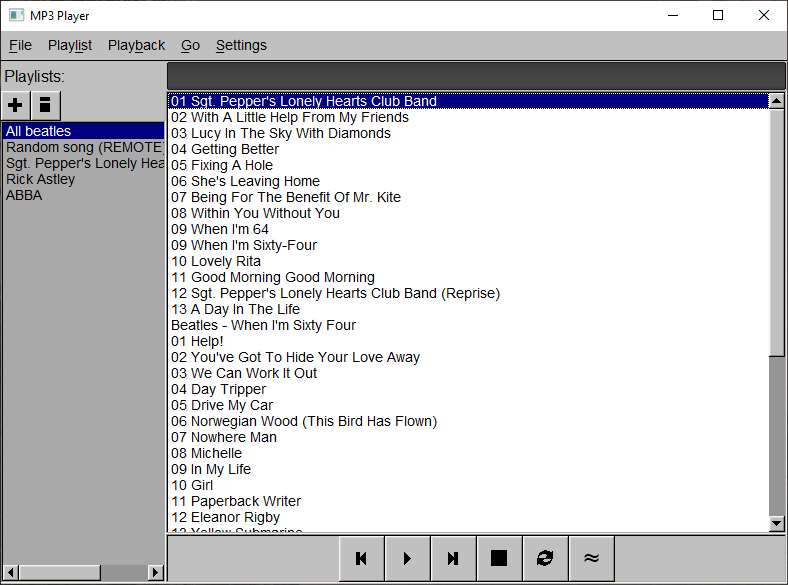Select 03 Lucy In The Sky With Diamonds
Image resolution: width=788 pixels, height=585 pixels.
tap(468, 133)
